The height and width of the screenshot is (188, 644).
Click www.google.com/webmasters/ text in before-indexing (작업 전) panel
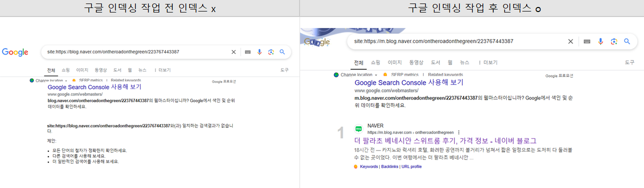[75, 94]
